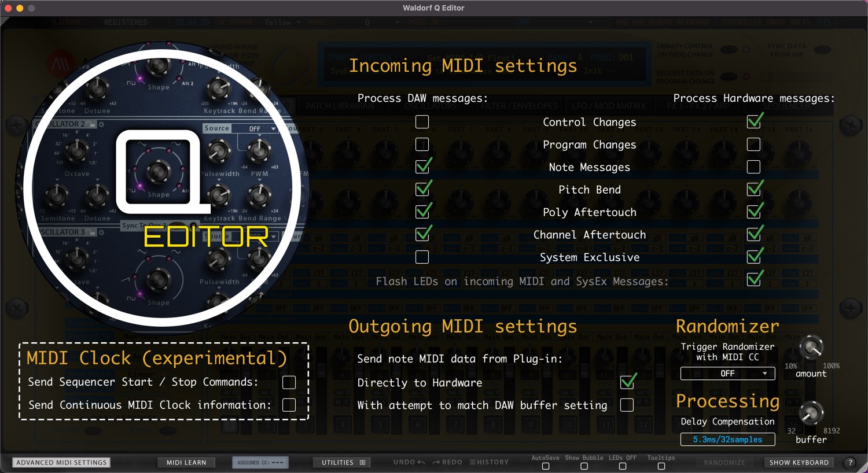Click the Processing buffer knob

tap(811, 413)
